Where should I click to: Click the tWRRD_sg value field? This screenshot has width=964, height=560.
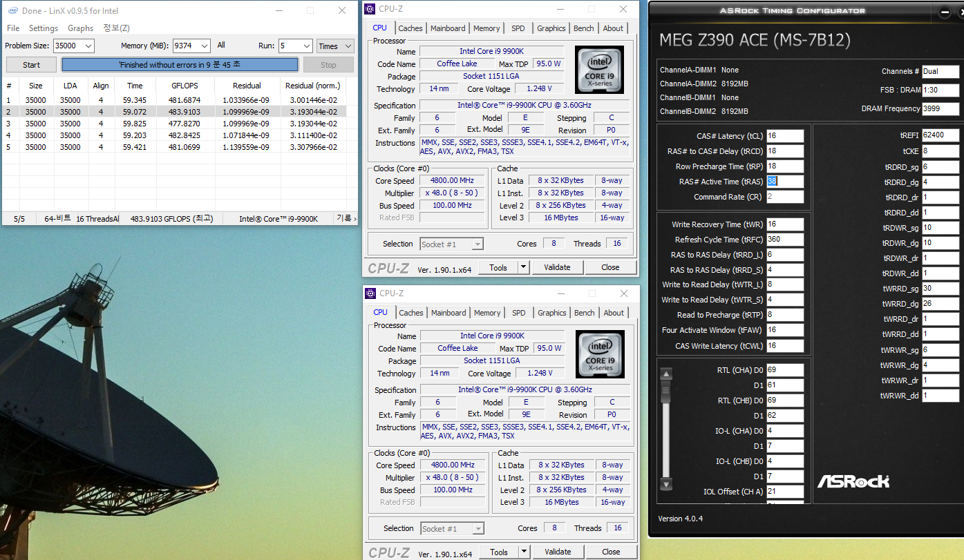click(941, 288)
